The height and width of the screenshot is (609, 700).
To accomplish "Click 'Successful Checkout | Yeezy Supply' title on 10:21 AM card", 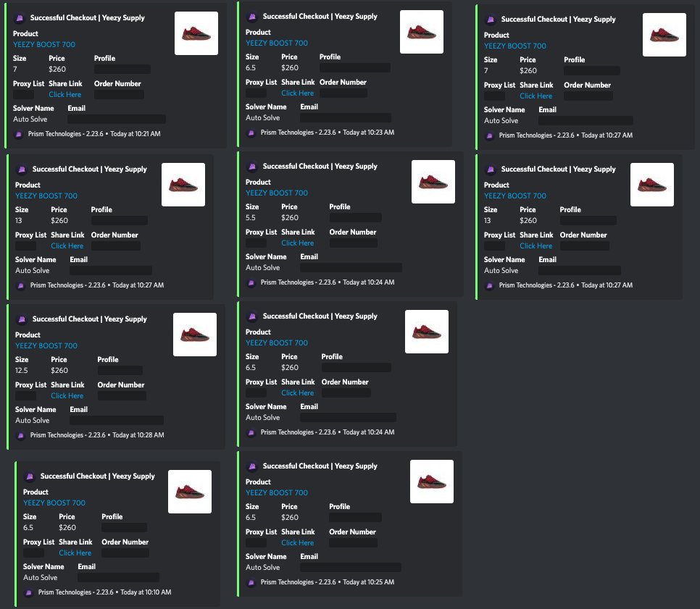I will point(88,18).
